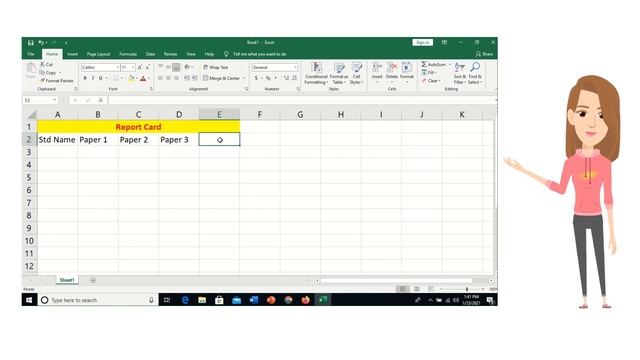Switch to the Formulas tab

click(128, 54)
